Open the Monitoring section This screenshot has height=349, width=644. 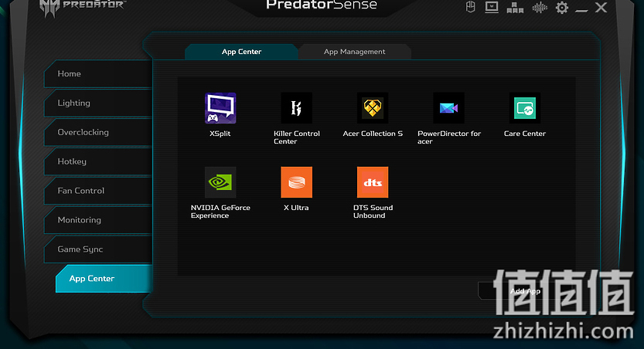[x=98, y=220]
